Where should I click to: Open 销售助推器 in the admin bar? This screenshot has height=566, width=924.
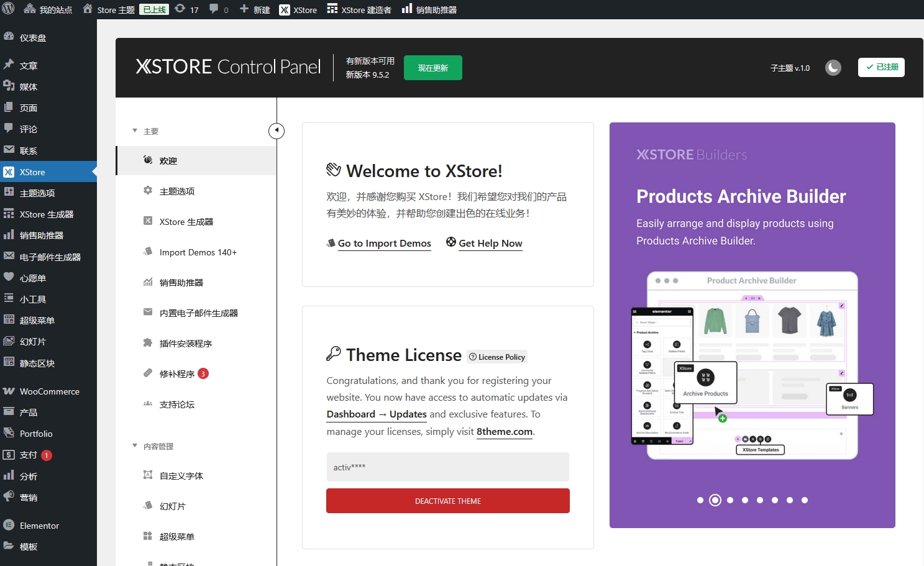(x=429, y=9)
